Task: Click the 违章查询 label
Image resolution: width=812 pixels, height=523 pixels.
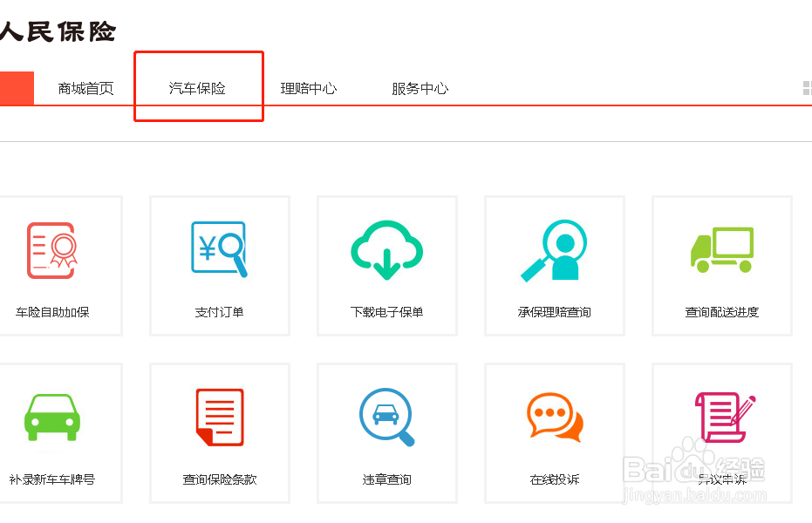Action: (387, 479)
